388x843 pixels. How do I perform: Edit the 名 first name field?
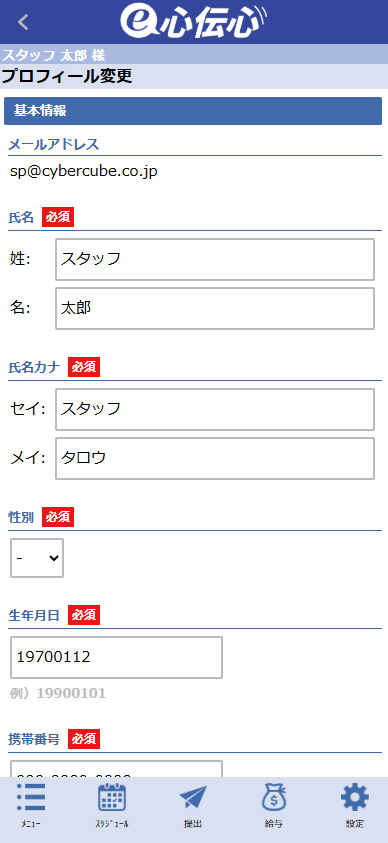[214, 309]
